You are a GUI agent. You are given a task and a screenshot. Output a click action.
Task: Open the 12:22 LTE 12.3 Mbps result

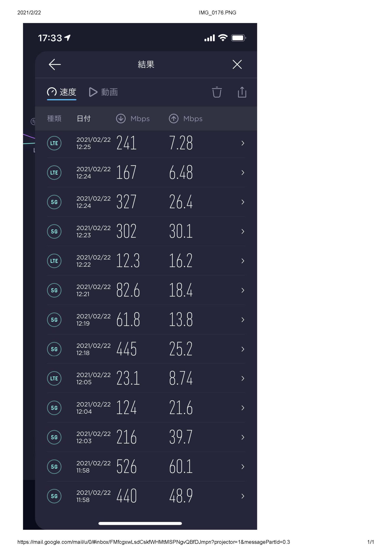point(146,261)
